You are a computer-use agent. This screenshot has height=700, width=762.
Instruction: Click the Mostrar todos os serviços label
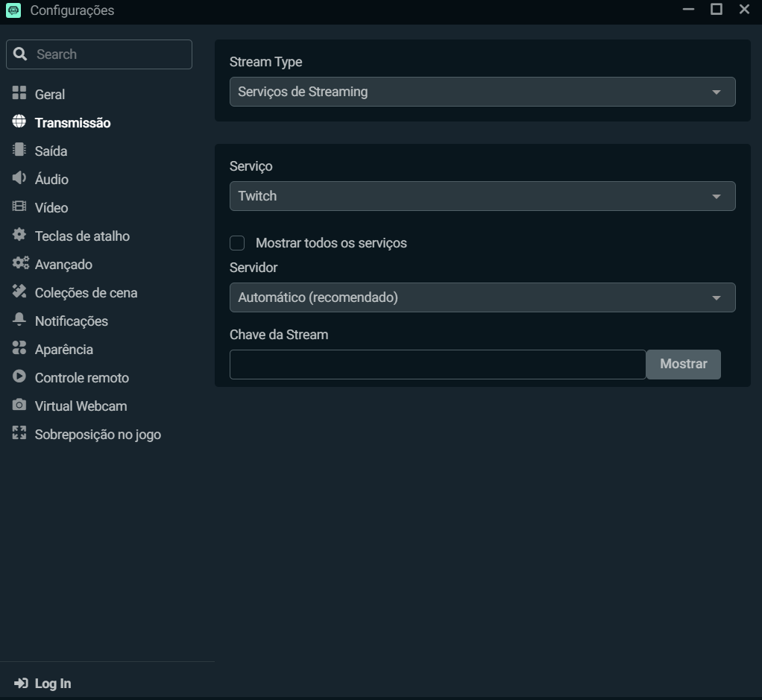pyautogui.click(x=332, y=243)
